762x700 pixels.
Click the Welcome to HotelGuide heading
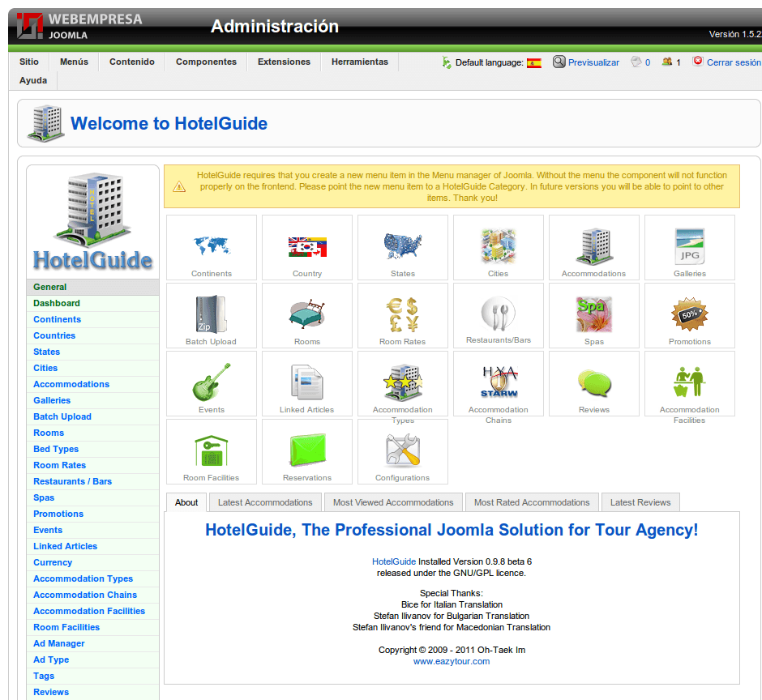[169, 123]
